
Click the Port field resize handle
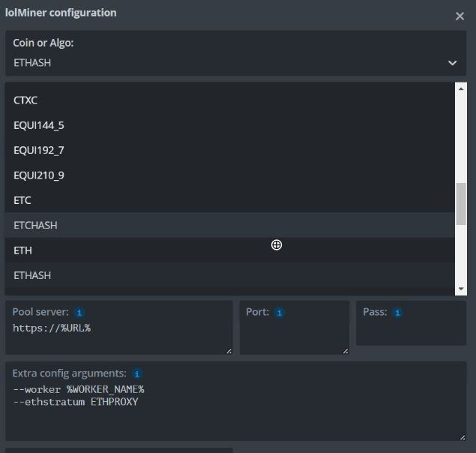click(x=346, y=351)
